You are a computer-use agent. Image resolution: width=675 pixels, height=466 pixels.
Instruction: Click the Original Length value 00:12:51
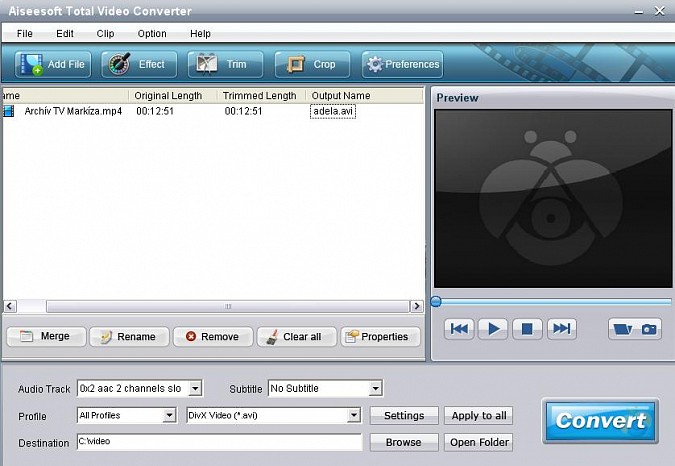pos(155,111)
